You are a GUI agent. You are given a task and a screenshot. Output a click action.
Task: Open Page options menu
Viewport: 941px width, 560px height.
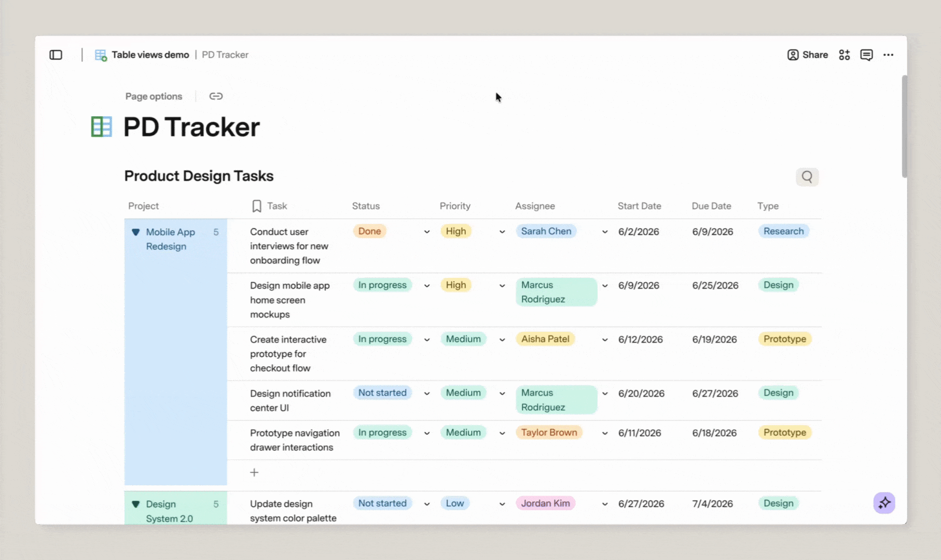coord(154,96)
